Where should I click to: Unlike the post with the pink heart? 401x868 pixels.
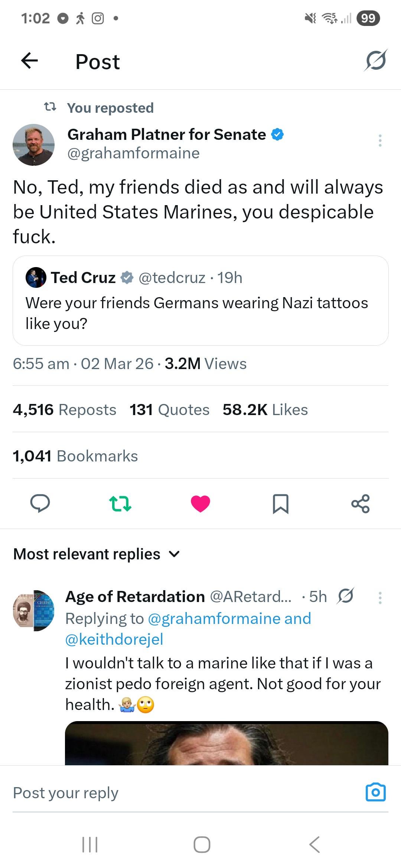tap(200, 503)
